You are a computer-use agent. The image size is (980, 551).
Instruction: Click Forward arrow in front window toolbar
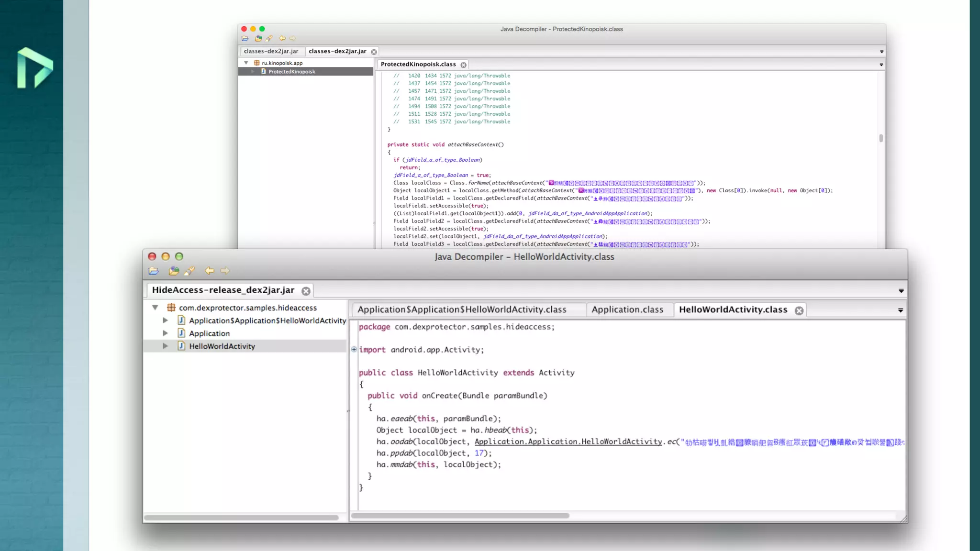225,271
